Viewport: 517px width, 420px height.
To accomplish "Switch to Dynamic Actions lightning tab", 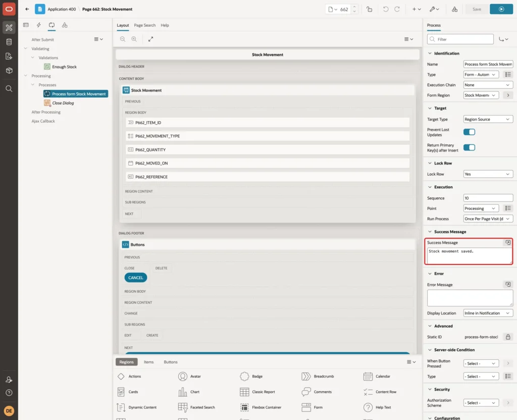I will pyautogui.click(x=38, y=25).
